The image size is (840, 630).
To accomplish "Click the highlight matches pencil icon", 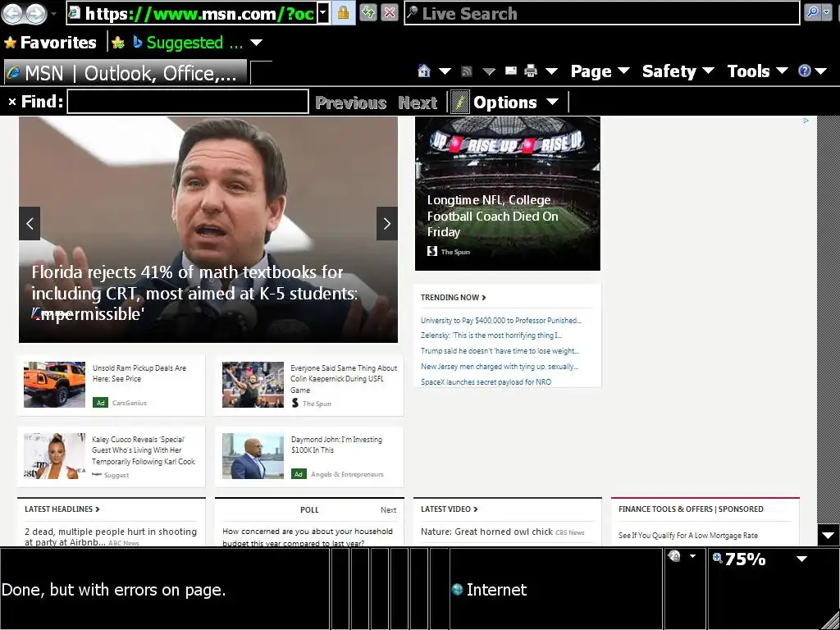I will (x=459, y=102).
